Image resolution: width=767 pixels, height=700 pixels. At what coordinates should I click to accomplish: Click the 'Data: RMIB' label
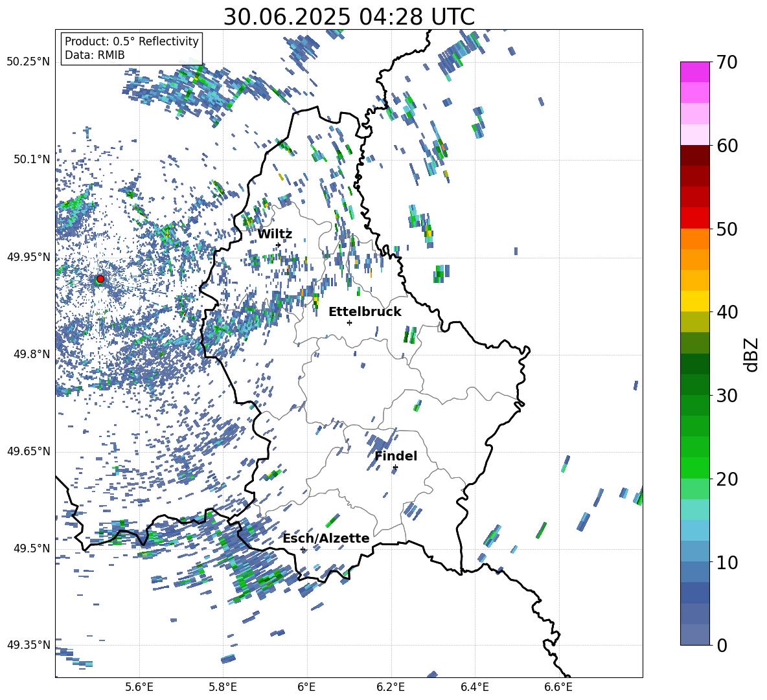click(95, 55)
